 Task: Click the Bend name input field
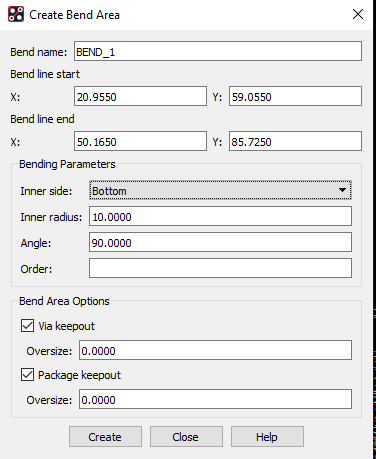[x=218, y=51]
